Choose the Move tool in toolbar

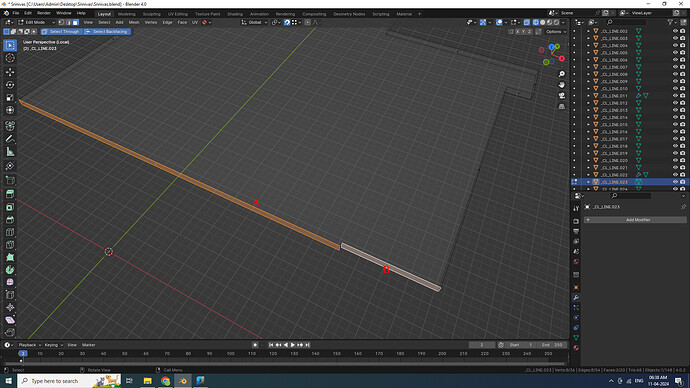[x=10, y=72]
